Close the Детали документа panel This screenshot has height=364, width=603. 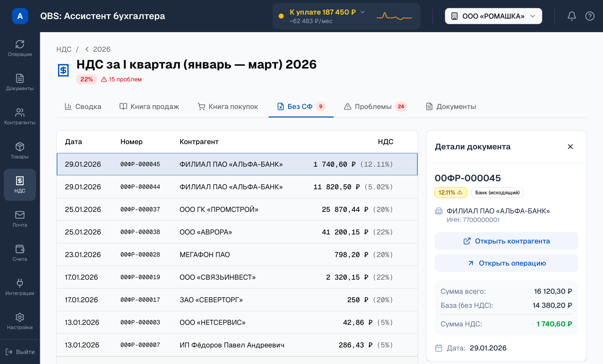pyautogui.click(x=570, y=147)
